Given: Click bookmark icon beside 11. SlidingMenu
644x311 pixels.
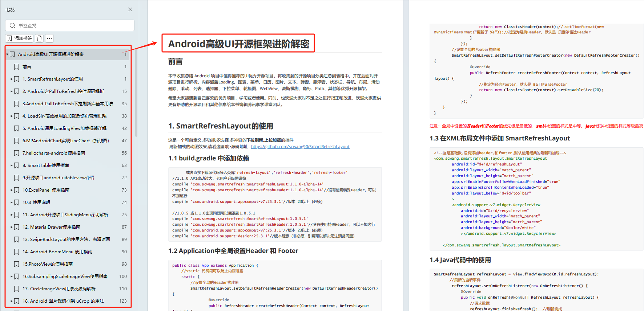Looking at the screenshot, I should coord(16,215).
